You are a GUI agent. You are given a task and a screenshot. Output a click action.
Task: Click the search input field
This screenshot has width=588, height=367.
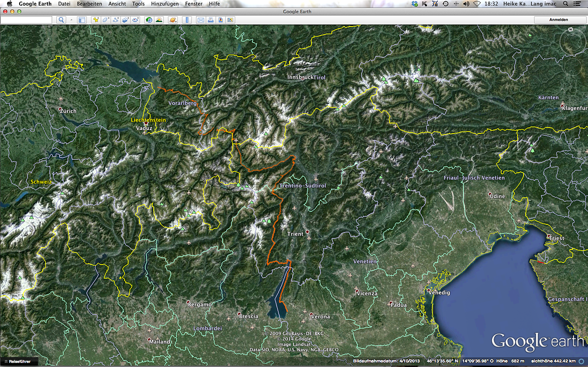26,20
